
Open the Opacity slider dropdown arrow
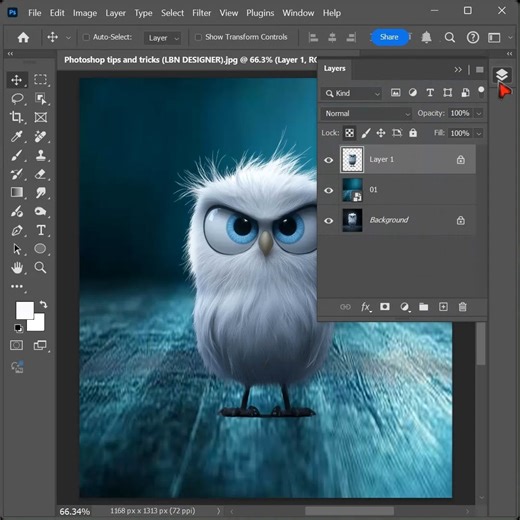click(479, 113)
